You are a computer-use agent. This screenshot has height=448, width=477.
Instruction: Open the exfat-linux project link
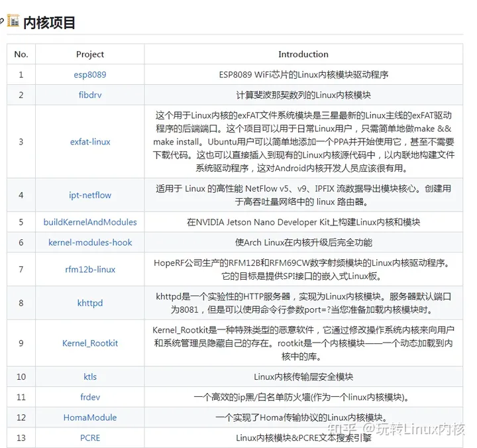click(90, 142)
